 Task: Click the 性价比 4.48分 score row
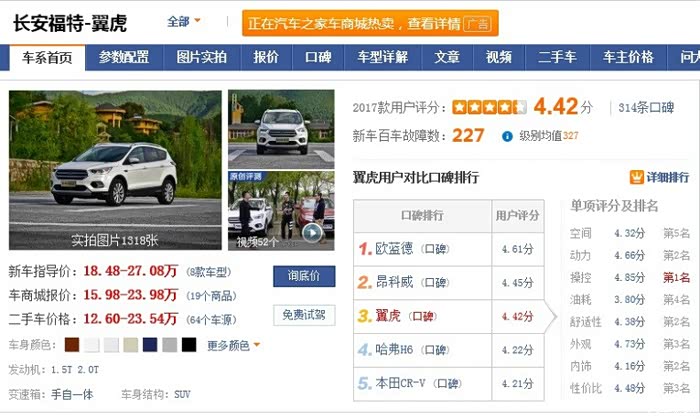(x=630, y=388)
